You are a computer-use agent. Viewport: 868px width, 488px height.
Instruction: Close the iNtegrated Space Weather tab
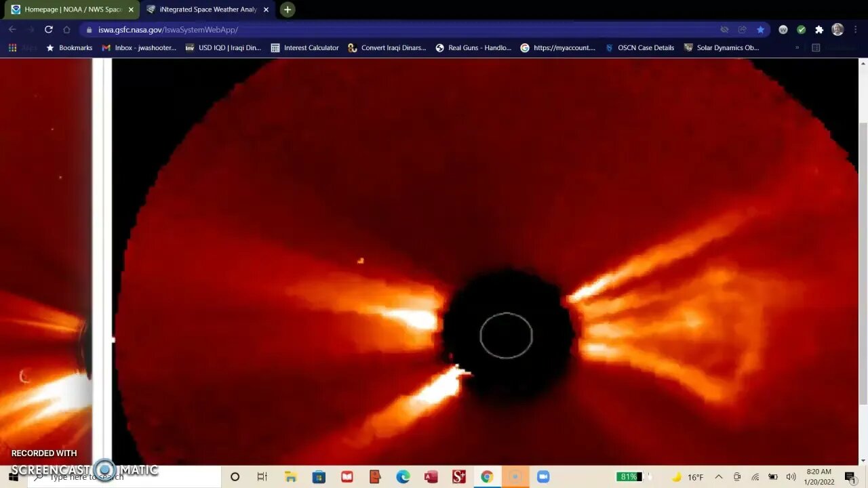[266, 9]
